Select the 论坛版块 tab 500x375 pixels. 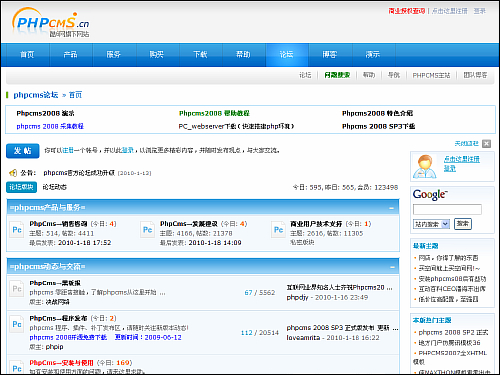click(21, 187)
